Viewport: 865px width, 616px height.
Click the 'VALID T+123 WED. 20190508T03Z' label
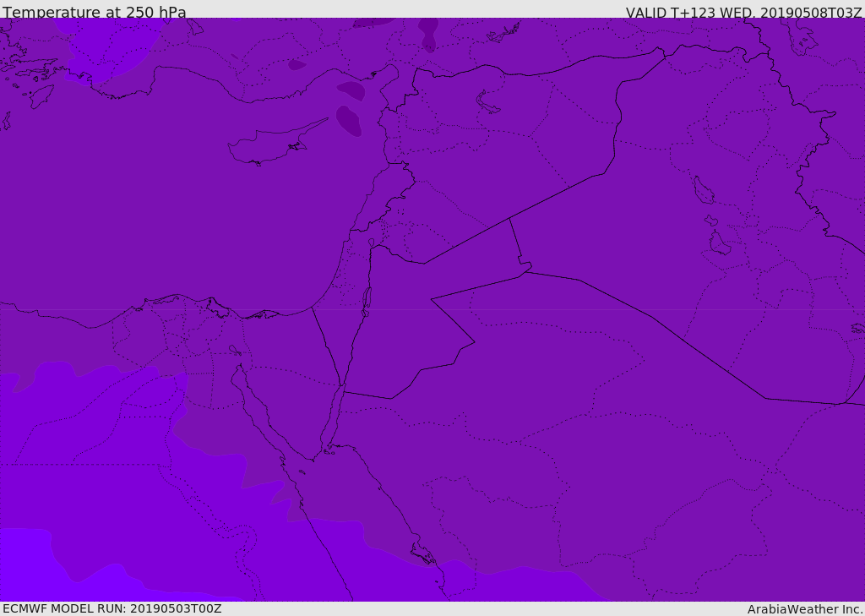743,13
